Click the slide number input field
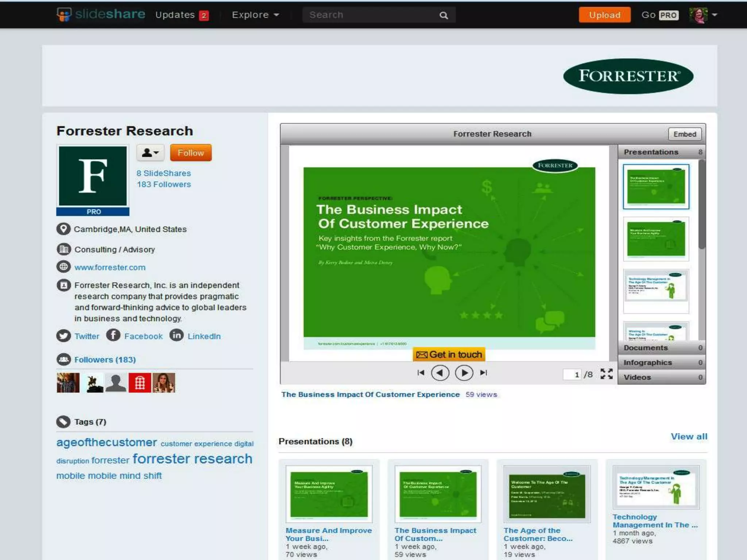747x560 pixels. (x=572, y=374)
